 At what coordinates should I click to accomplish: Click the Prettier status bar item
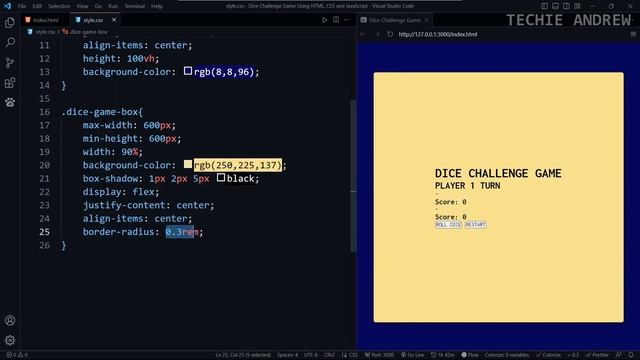(x=598, y=355)
